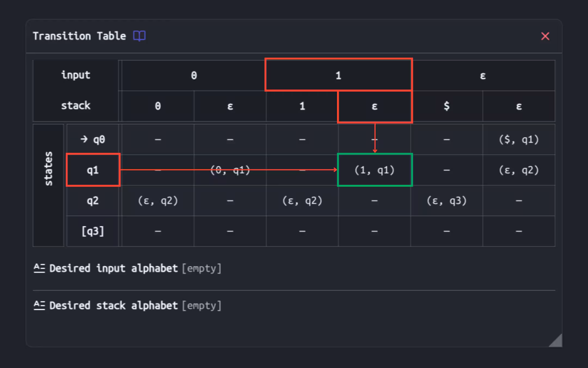Click the (ε, q2) cell under stack 0
This screenshot has width=588, height=368.
(158, 201)
